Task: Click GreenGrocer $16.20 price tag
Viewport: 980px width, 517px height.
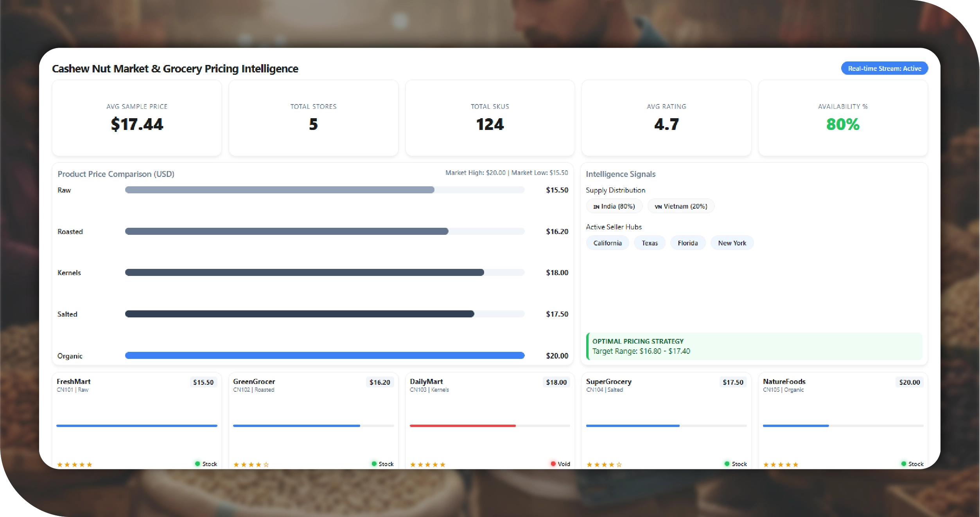Action: [x=380, y=382]
